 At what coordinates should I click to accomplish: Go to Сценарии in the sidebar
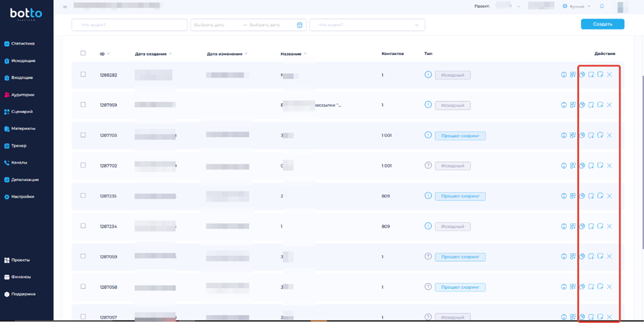(x=22, y=112)
